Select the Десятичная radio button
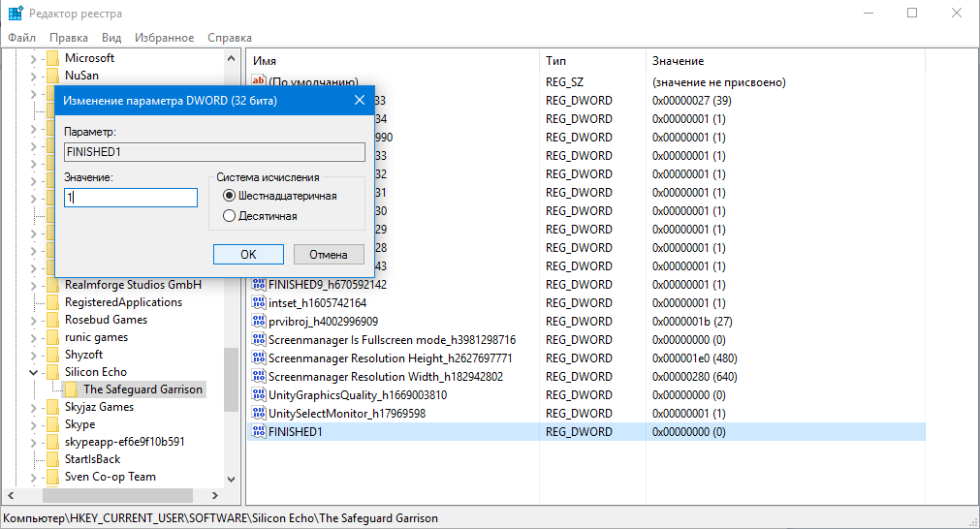Screen dimensions: 980x529 click(230, 215)
